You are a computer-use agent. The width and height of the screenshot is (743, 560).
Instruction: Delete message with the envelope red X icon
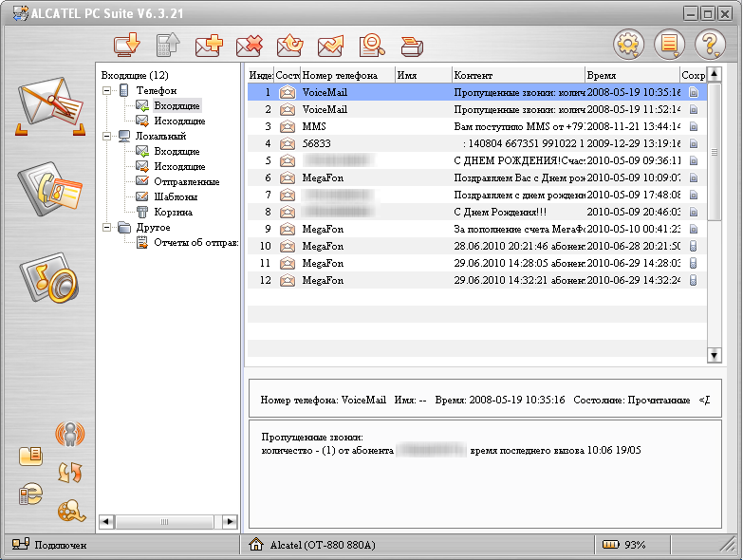pyautogui.click(x=250, y=46)
